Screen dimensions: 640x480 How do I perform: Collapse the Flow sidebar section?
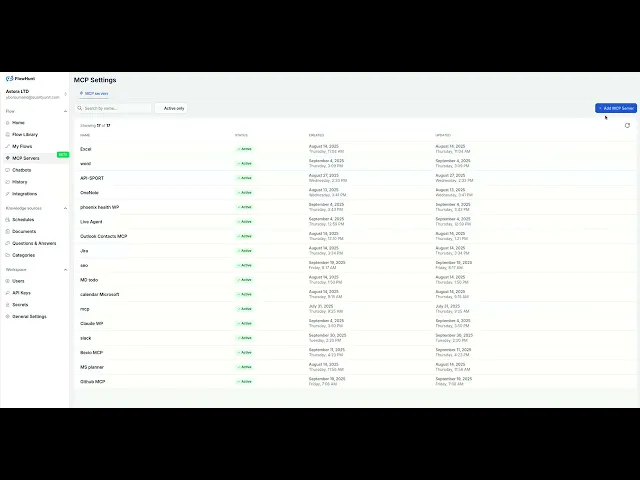tap(65, 111)
